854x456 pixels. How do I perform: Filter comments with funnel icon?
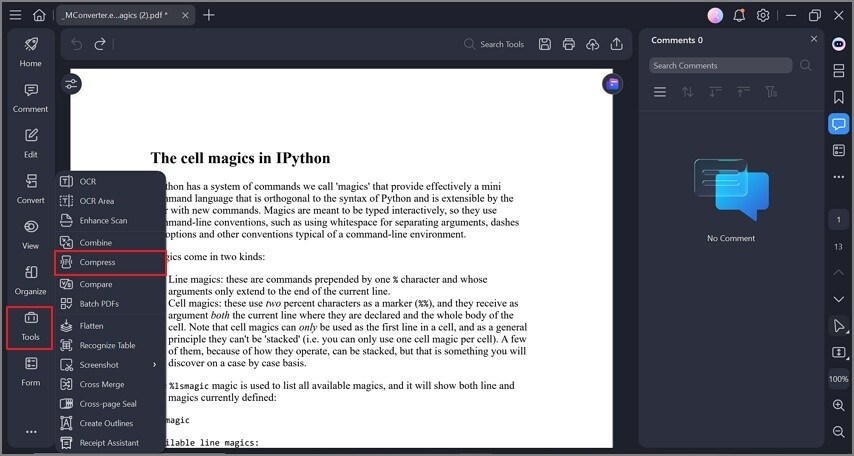(771, 92)
